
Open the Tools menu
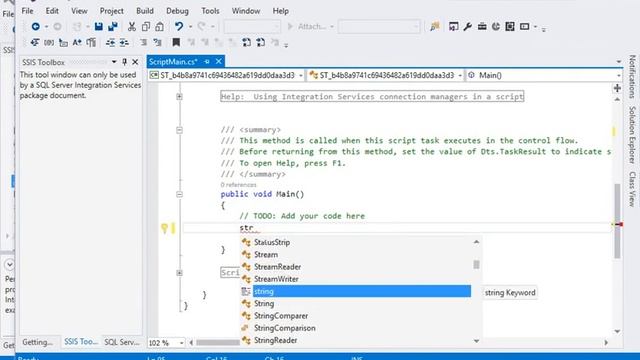210,11
